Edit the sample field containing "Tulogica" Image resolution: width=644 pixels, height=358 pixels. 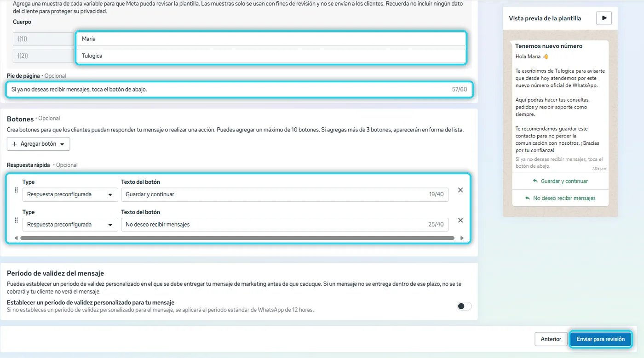tap(271, 56)
